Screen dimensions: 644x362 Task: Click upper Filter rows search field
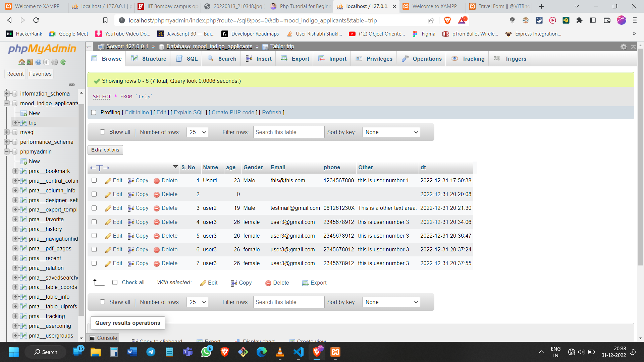[x=289, y=132]
